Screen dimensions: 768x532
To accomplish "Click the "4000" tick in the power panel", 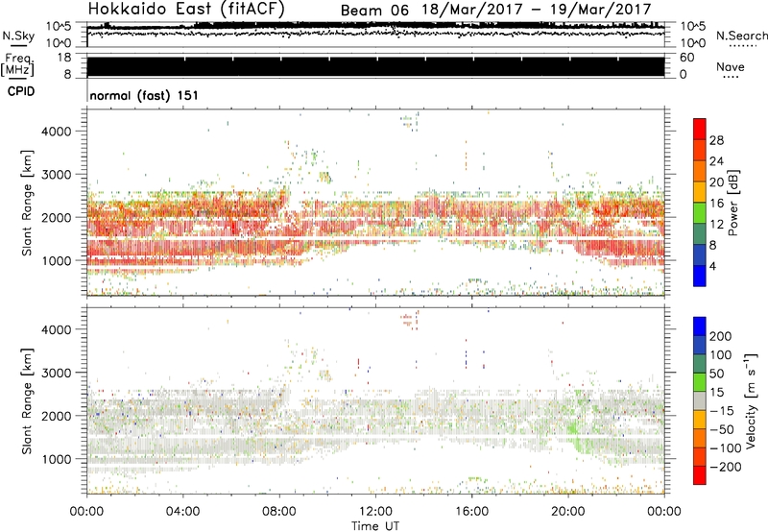I will coord(57,132).
